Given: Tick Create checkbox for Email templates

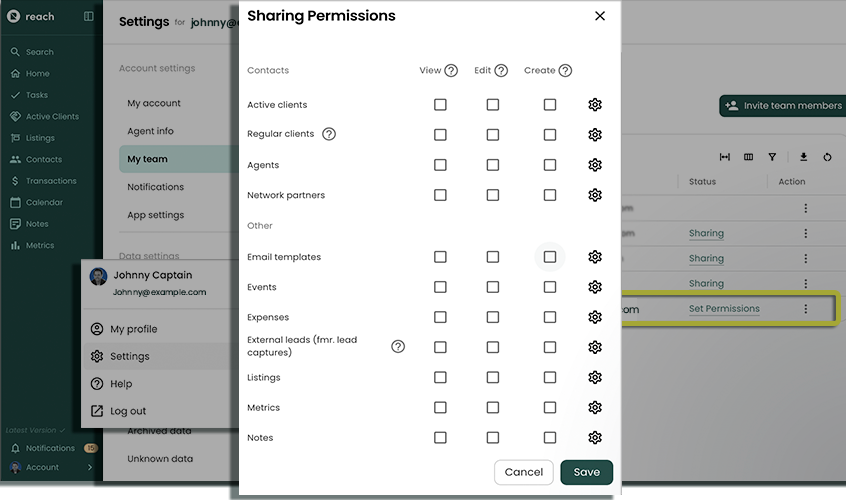Looking at the screenshot, I should click(550, 257).
